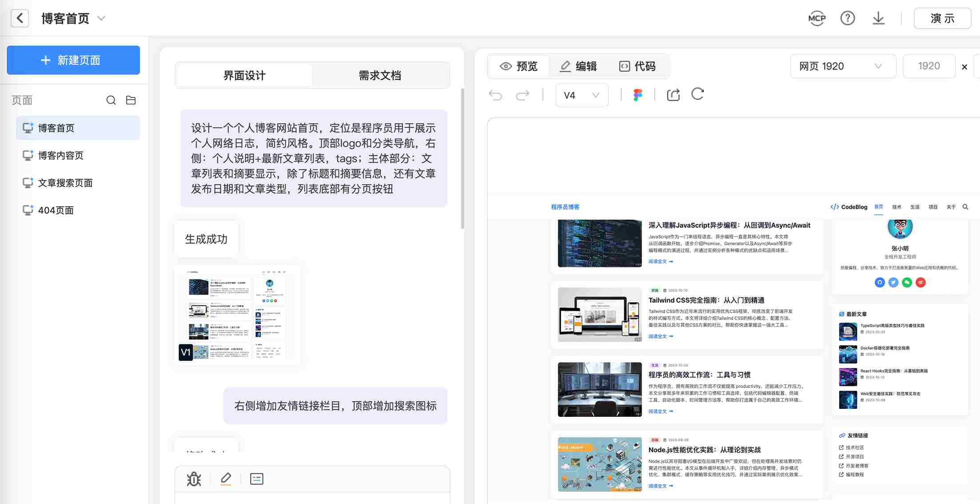Expand the 博客首页 title dropdown arrow
Image resolution: width=980 pixels, height=504 pixels.
(x=101, y=18)
